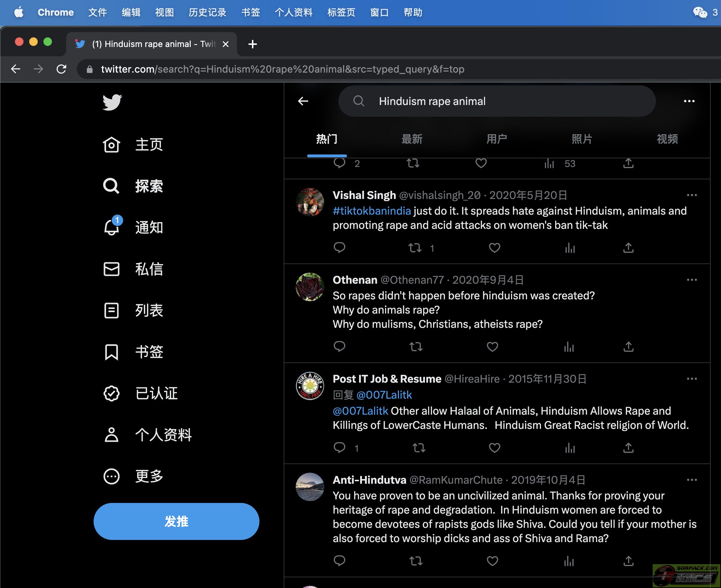Open the #tiktokbanindia hashtag link

(372, 211)
